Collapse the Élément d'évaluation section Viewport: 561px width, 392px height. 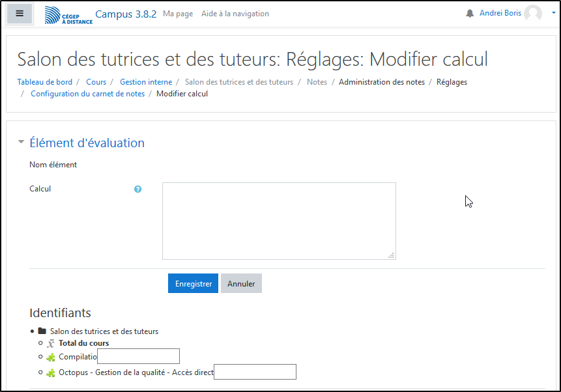click(22, 142)
